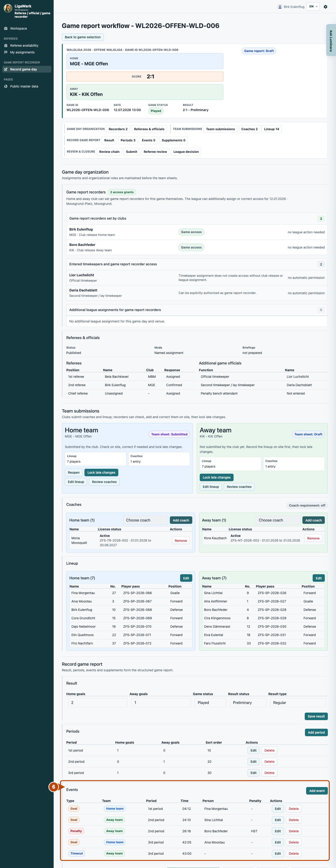Go to Events 5 section

click(149, 140)
